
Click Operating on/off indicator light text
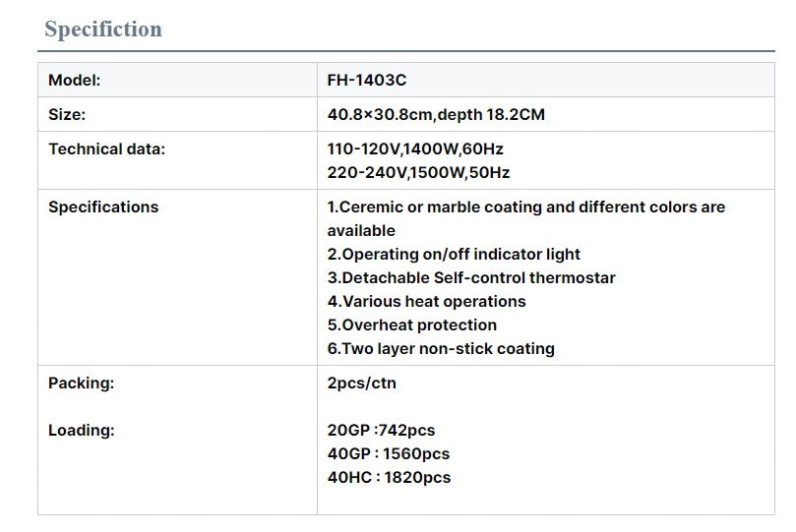[454, 254]
